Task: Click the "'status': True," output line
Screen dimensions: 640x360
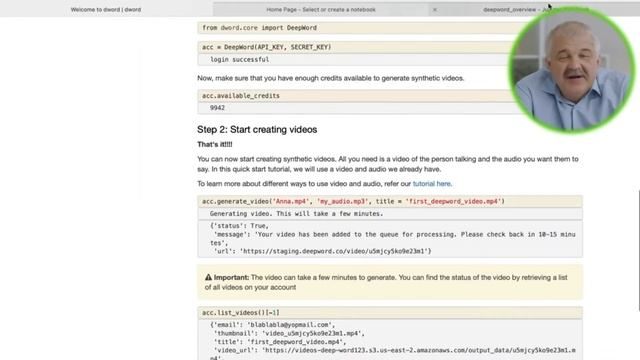Action: click(x=240, y=226)
